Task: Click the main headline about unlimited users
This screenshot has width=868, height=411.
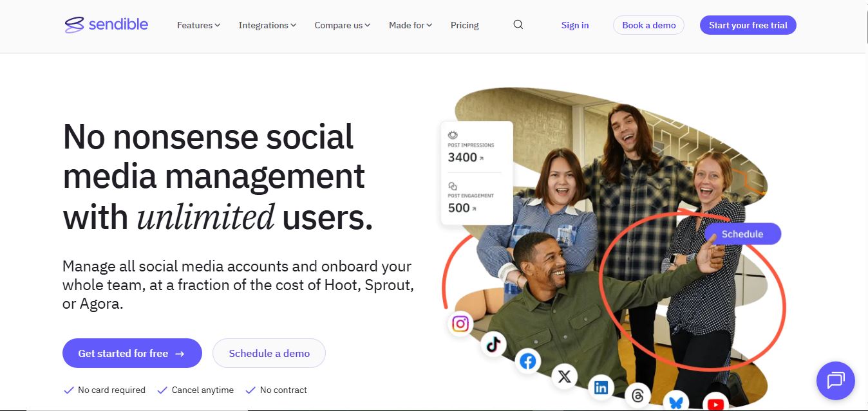Action: (x=218, y=176)
